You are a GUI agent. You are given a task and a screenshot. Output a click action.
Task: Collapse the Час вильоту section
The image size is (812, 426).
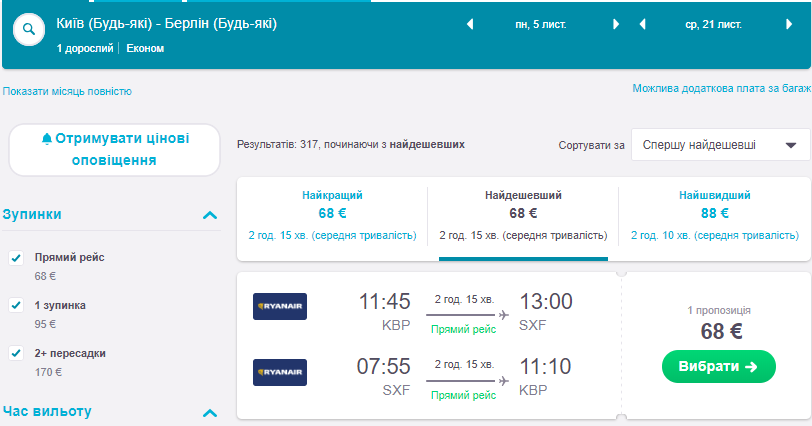point(210,412)
